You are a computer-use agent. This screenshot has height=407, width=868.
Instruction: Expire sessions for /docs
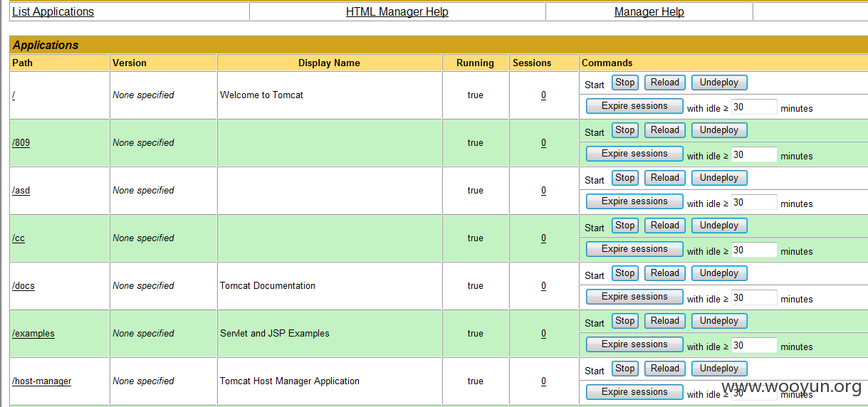coord(634,297)
